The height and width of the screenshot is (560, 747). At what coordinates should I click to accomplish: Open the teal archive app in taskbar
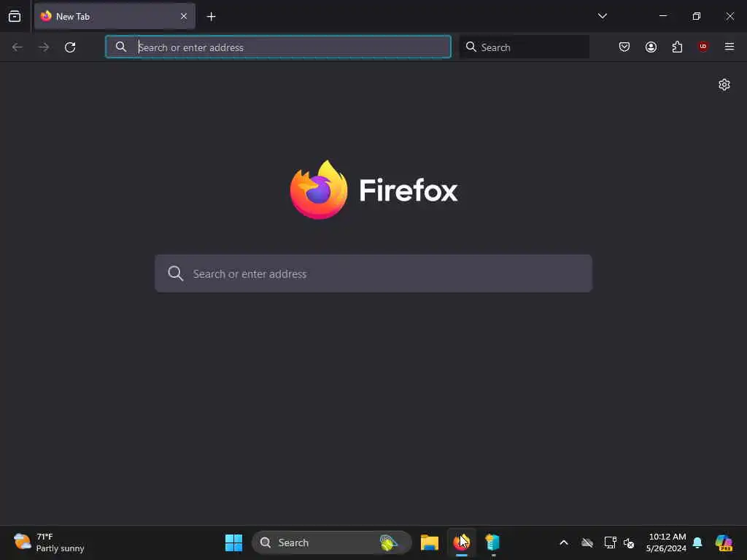492,542
